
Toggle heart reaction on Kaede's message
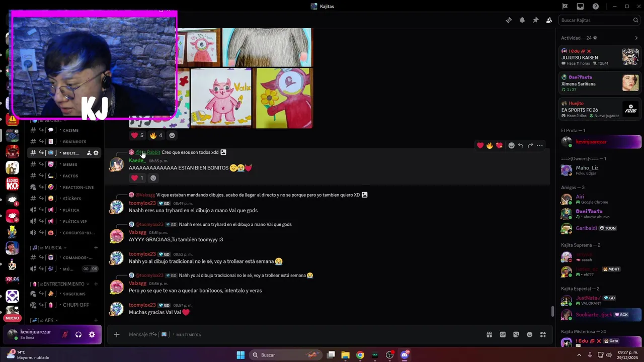click(137, 177)
